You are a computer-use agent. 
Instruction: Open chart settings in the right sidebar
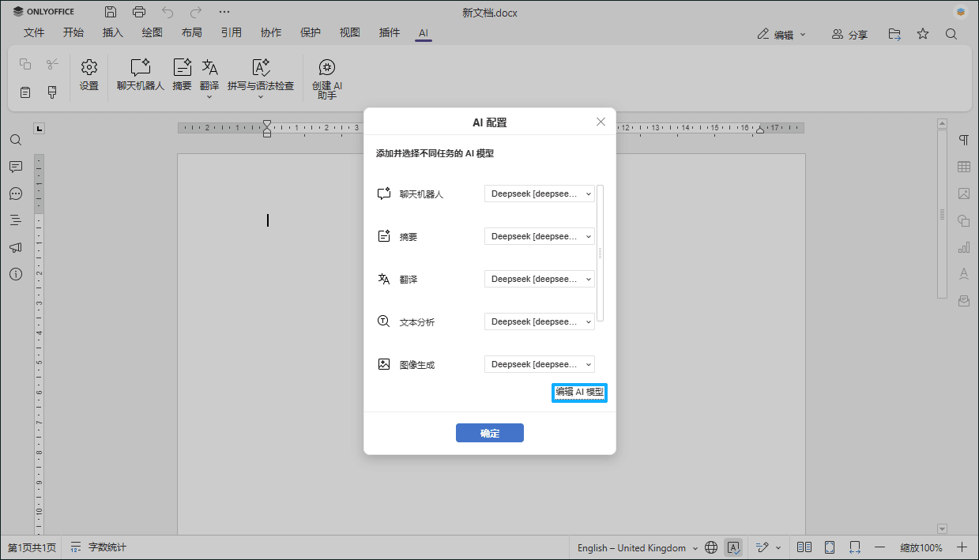pyautogui.click(x=964, y=247)
